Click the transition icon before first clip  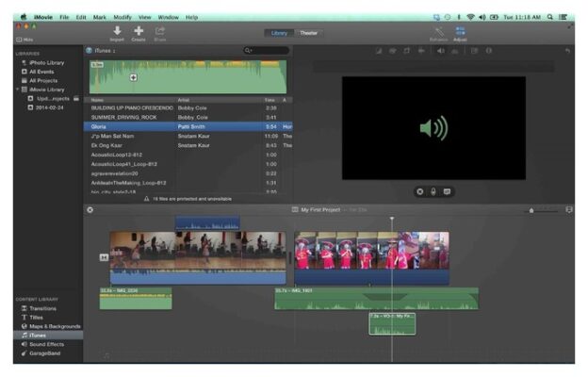[x=104, y=257]
